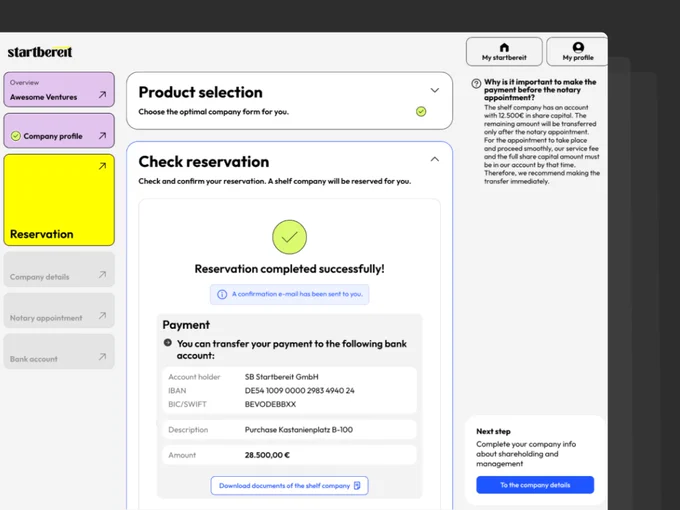Select the BIC/SWIFT value BEVODEBBXXX
Viewport: 680px width, 510px height.
270,404
